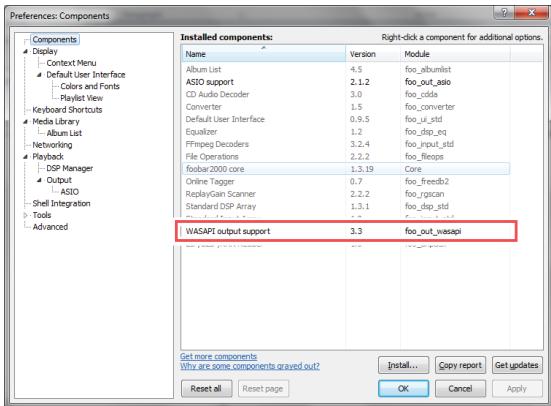Click foo_out_wasapi module cell
This screenshot has height=406, width=551.
(x=433, y=231)
